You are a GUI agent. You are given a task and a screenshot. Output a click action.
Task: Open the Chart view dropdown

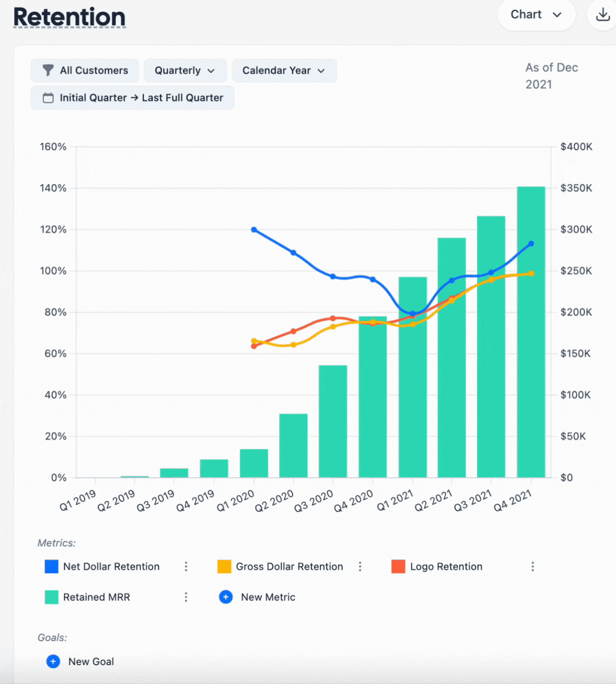point(536,15)
